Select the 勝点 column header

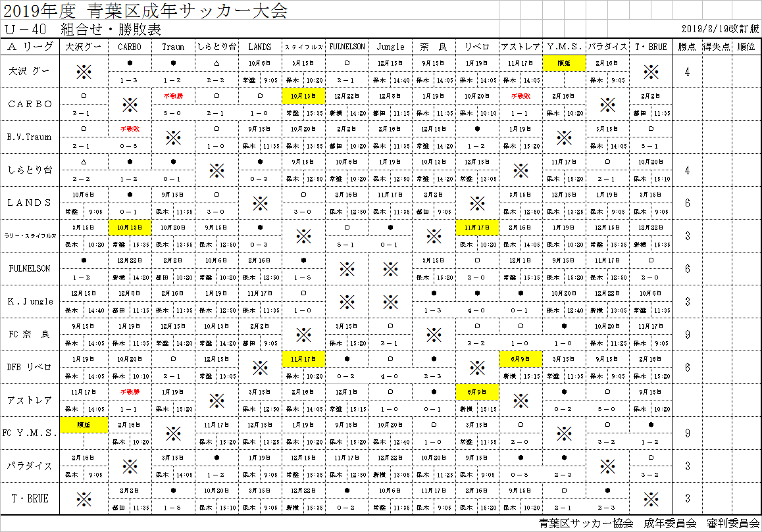(x=686, y=47)
